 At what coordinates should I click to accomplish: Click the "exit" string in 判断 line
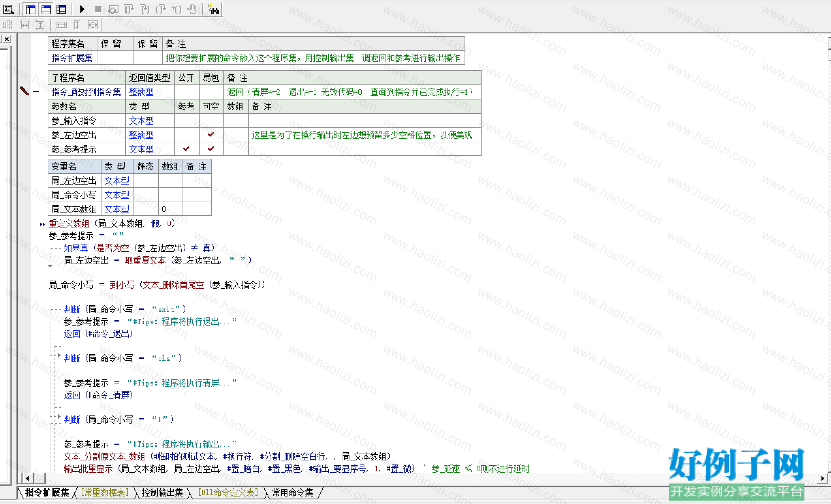(166, 309)
